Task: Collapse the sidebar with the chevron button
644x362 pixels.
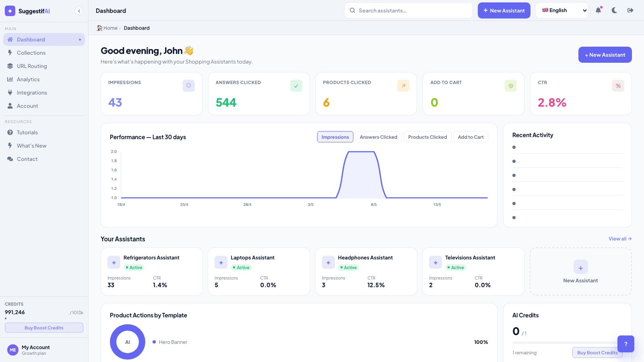Action: [x=79, y=11]
